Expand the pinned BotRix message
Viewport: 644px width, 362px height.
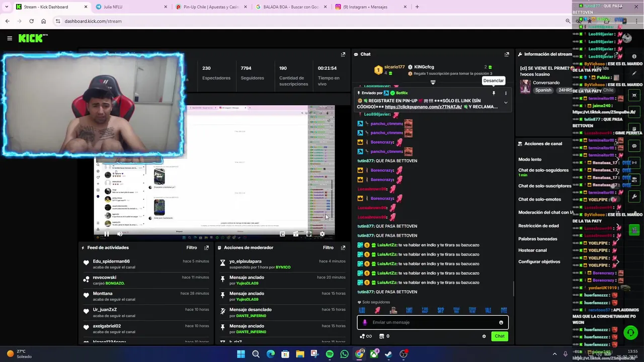pos(506,103)
